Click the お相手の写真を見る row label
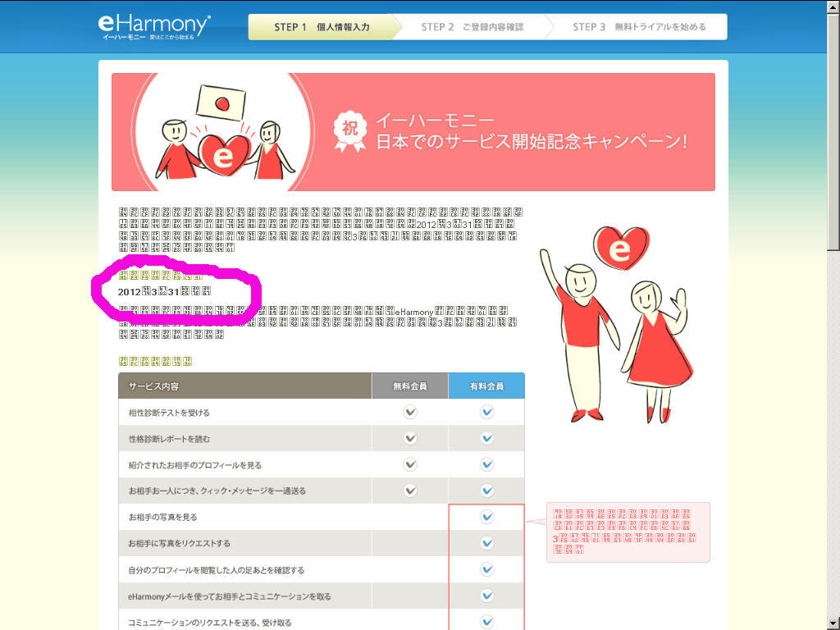Viewport: 840px width, 630px height. point(163,517)
